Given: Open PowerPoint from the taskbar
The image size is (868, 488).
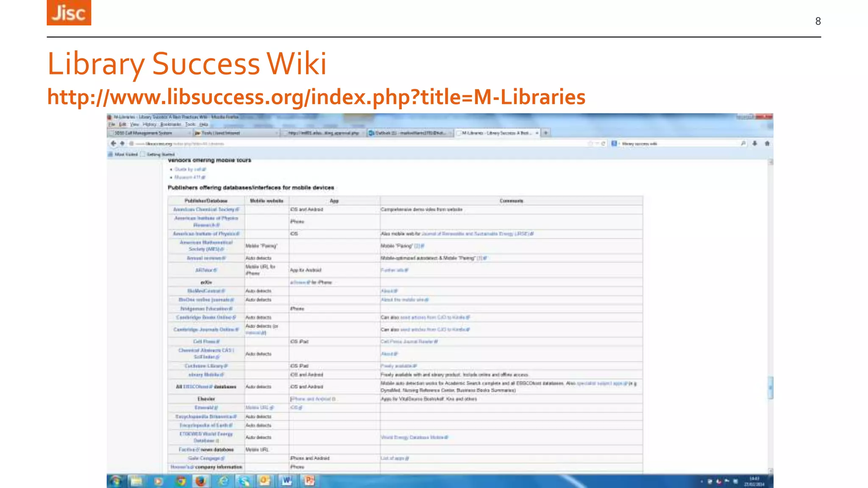Looking at the screenshot, I should tap(309, 481).
